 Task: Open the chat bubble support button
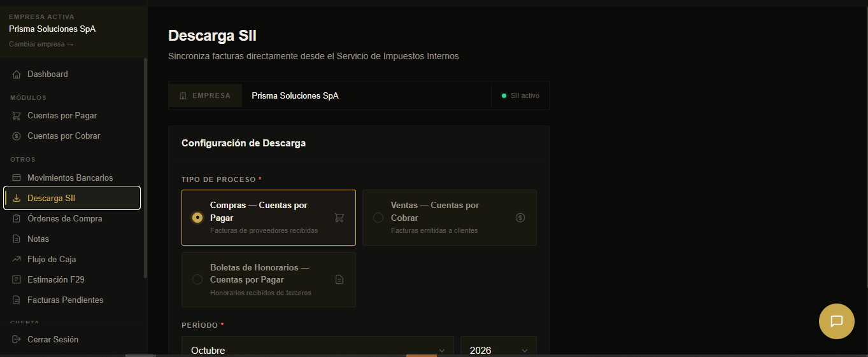[x=837, y=321]
